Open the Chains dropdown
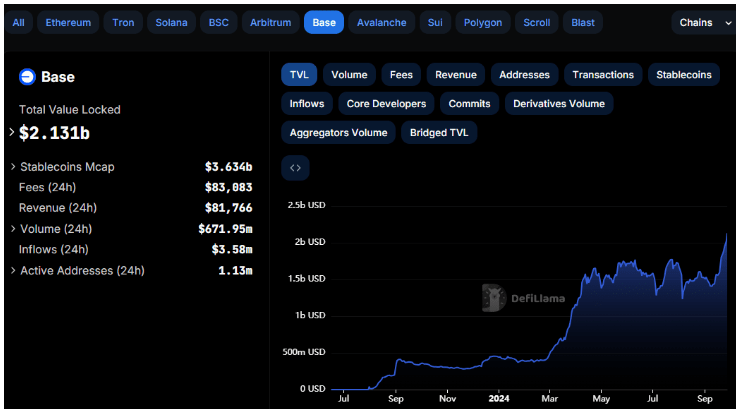 [703, 23]
